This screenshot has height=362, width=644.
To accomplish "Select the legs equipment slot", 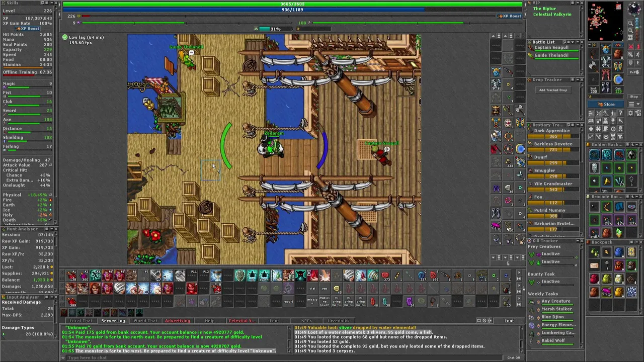I will pos(606,74).
